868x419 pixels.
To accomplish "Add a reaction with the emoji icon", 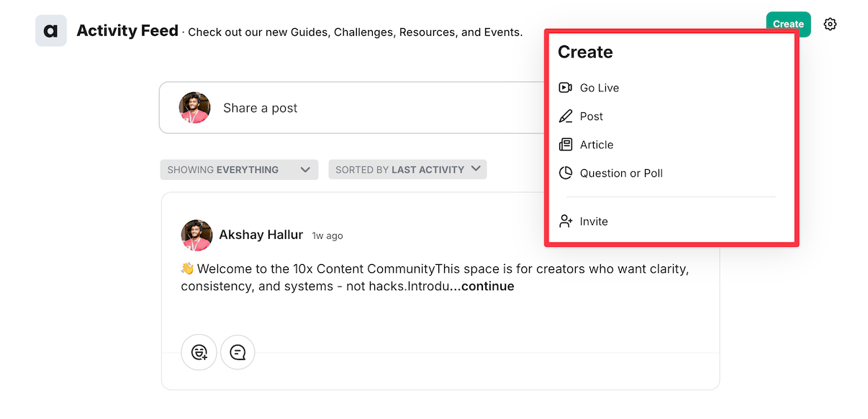I will 199,352.
